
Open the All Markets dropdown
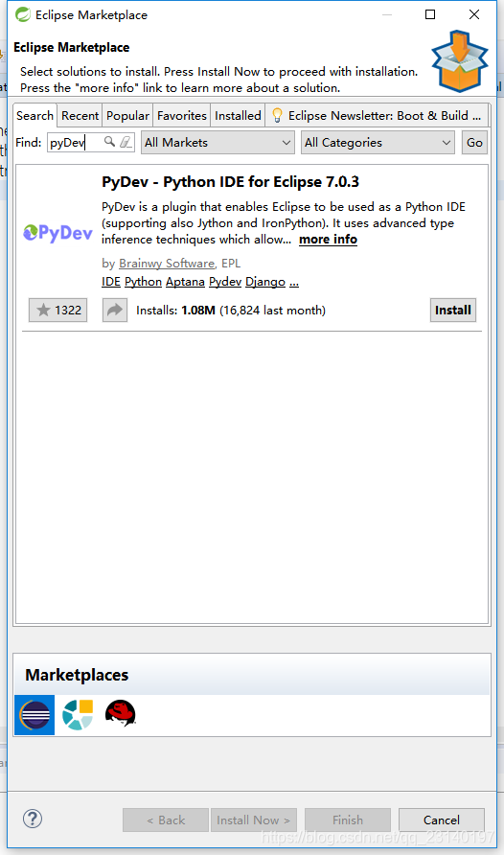click(218, 142)
